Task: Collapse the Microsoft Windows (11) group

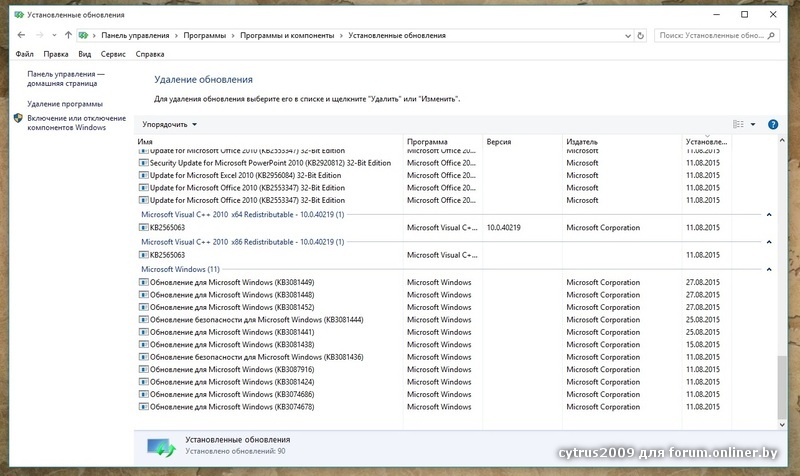Action: (769, 269)
